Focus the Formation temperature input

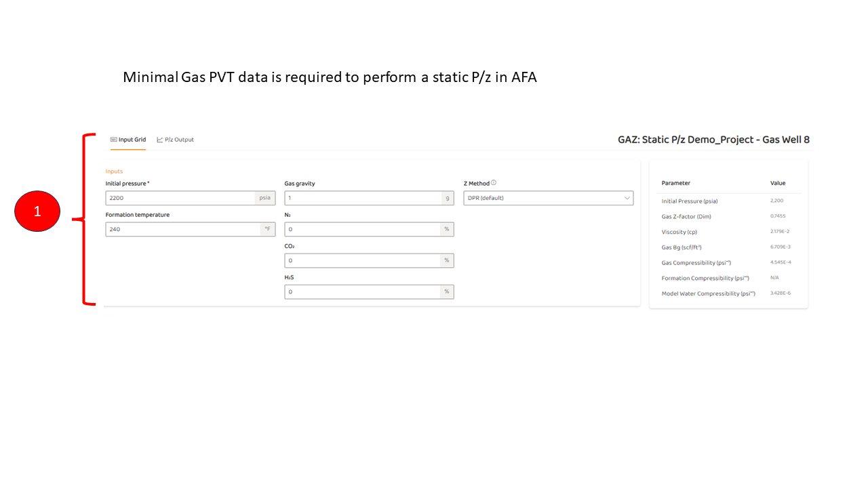(x=183, y=229)
